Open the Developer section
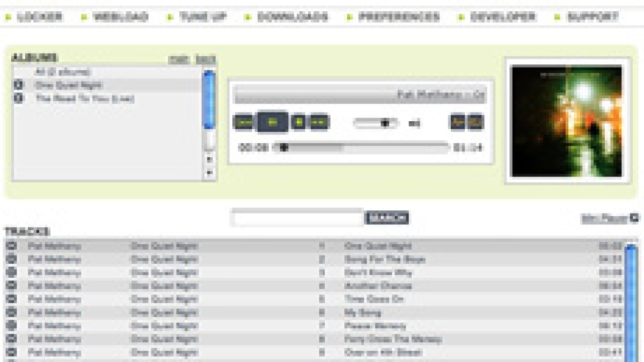The image size is (644, 362). pos(502,17)
